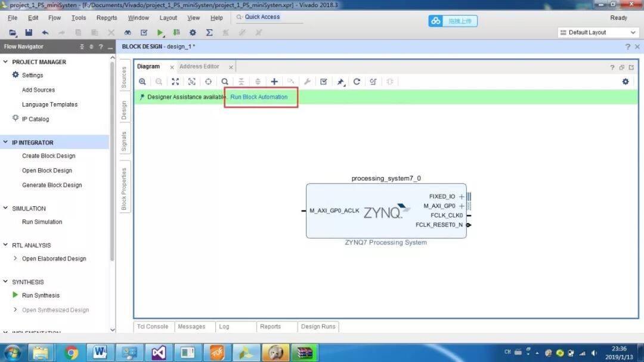The width and height of the screenshot is (644, 362).
Task: Open the Layout menu
Action: (x=168, y=18)
